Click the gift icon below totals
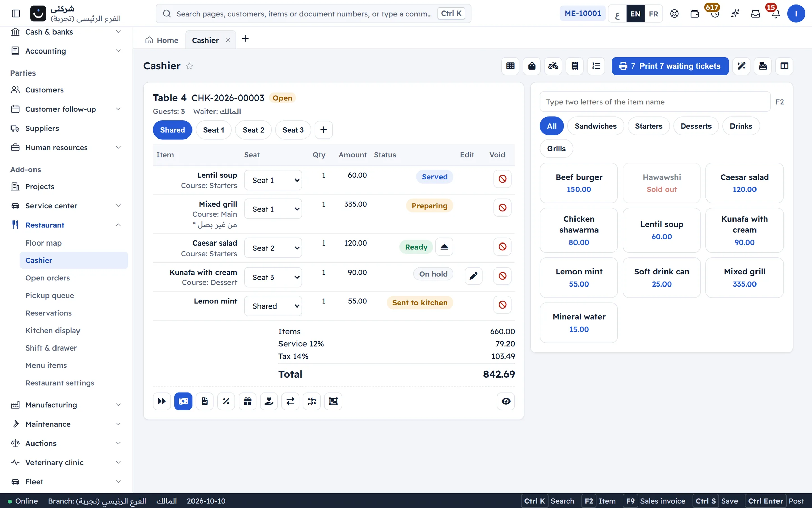 click(247, 401)
